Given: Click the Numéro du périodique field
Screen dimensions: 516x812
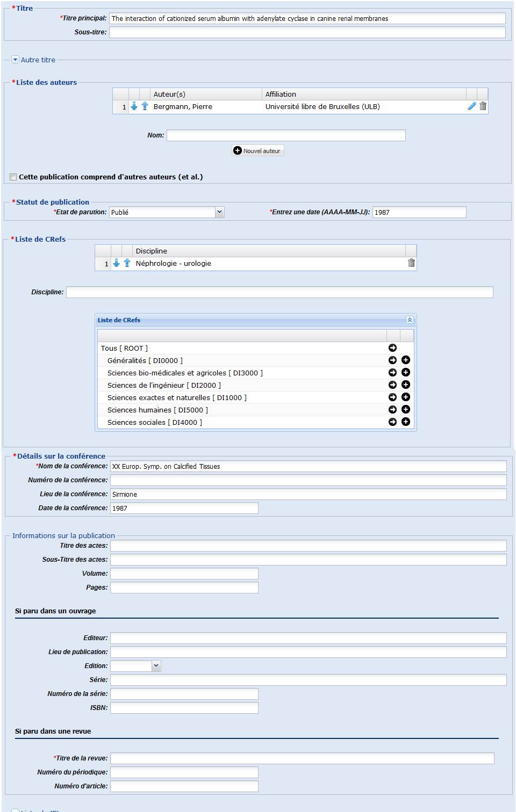Looking at the screenshot, I should coord(184,772).
